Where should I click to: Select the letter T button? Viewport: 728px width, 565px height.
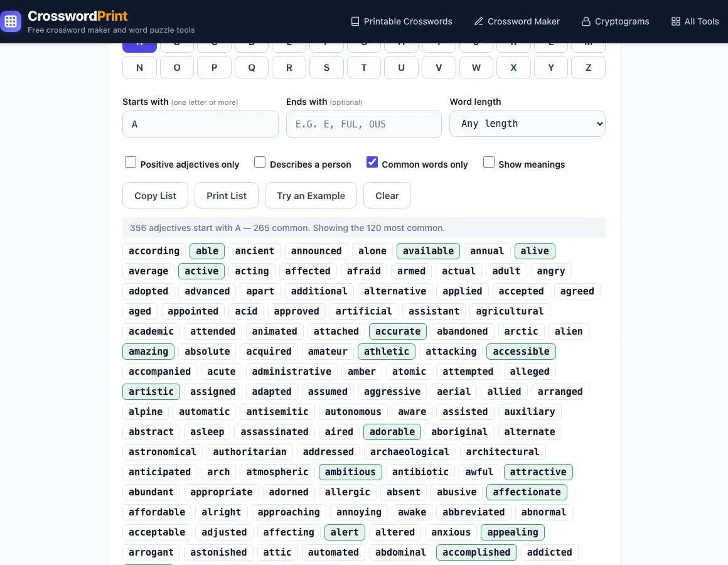click(x=364, y=67)
